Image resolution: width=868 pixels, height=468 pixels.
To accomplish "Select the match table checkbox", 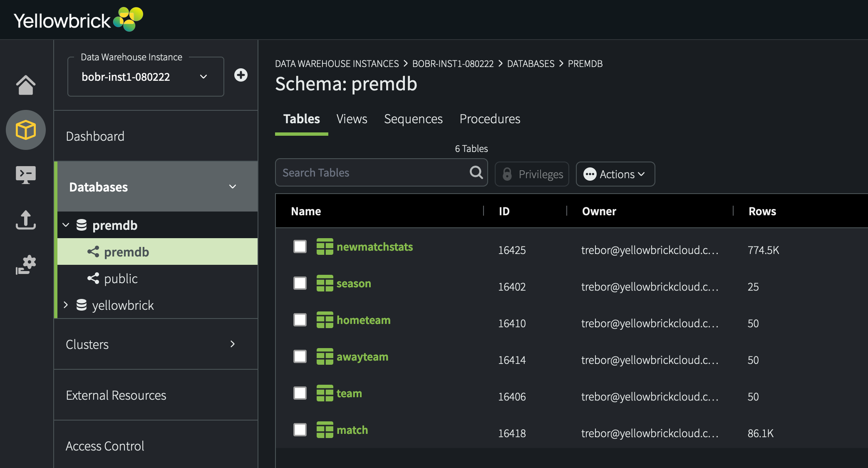I will pyautogui.click(x=300, y=430).
